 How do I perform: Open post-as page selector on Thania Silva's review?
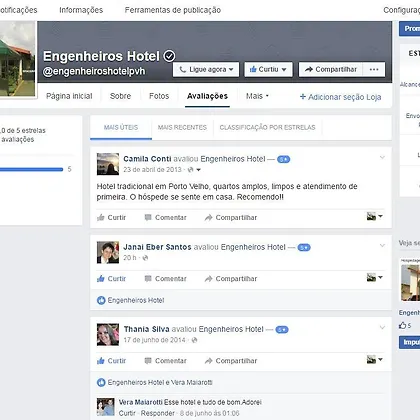click(x=375, y=359)
